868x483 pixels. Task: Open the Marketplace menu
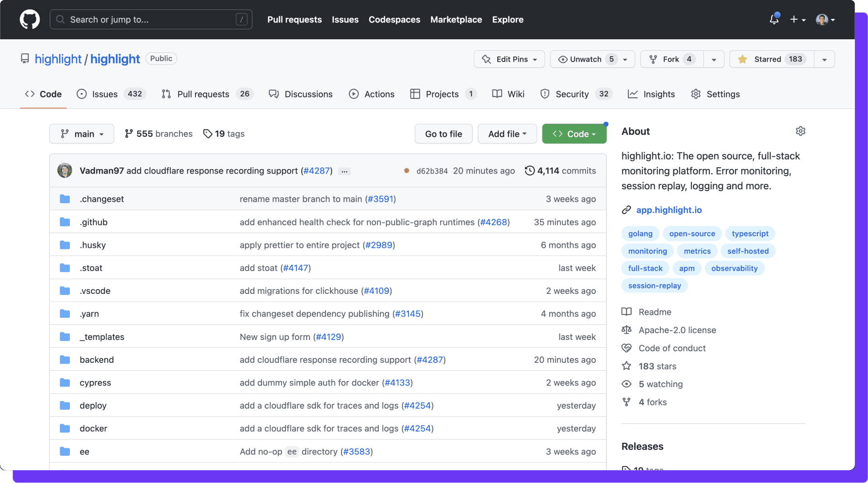point(456,19)
